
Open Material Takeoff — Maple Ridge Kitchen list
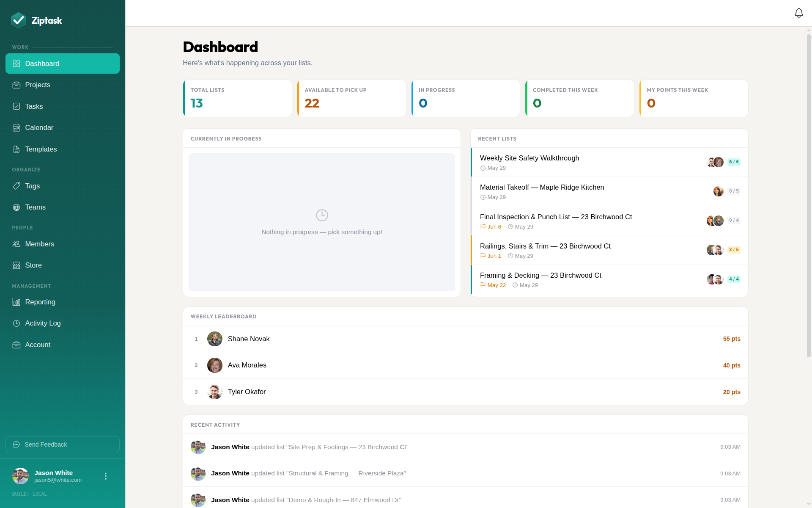609,191
